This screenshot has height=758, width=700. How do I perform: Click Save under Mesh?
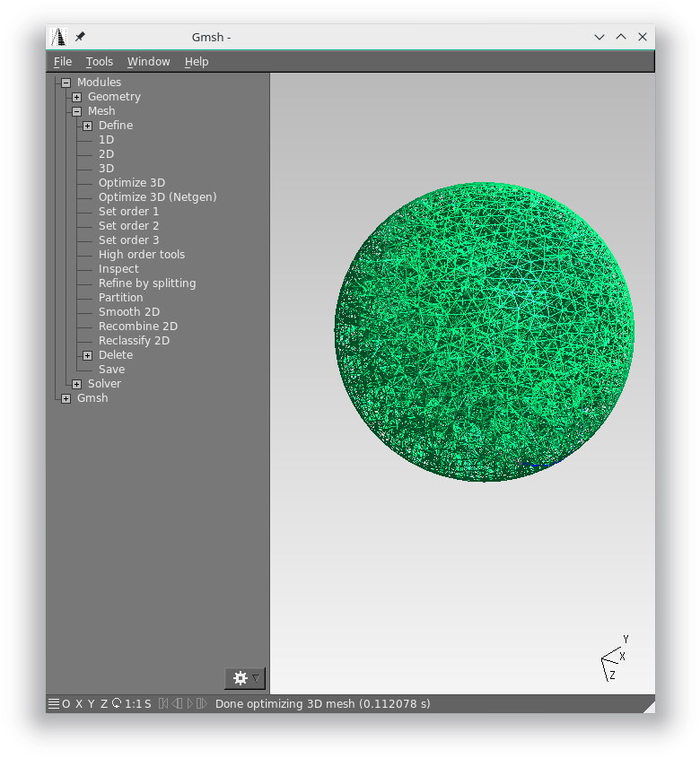click(112, 370)
